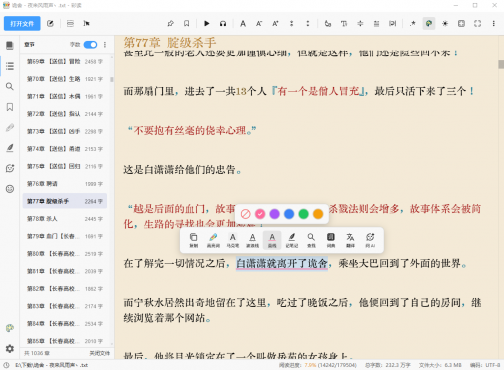The width and height of the screenshot is (504, 370).
Task: Apply wavy underline (波浪线) in the popup
Action: tap(252, 240)
